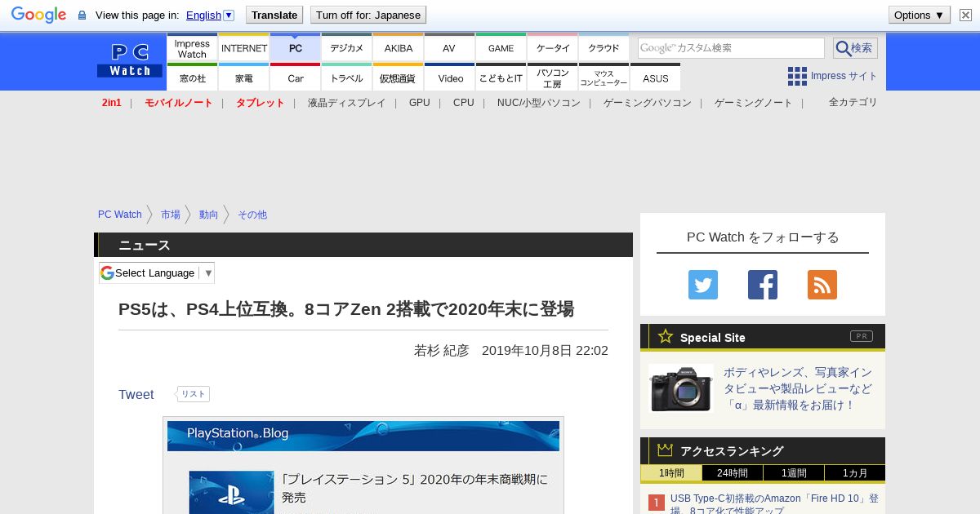The image size is (980, 514).
Task: Open the 液晶ディスプレイ category
Action: [x=346, y=103]
